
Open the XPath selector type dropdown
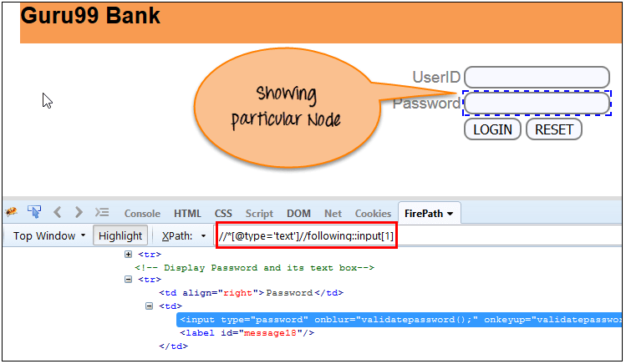[184, 235]
